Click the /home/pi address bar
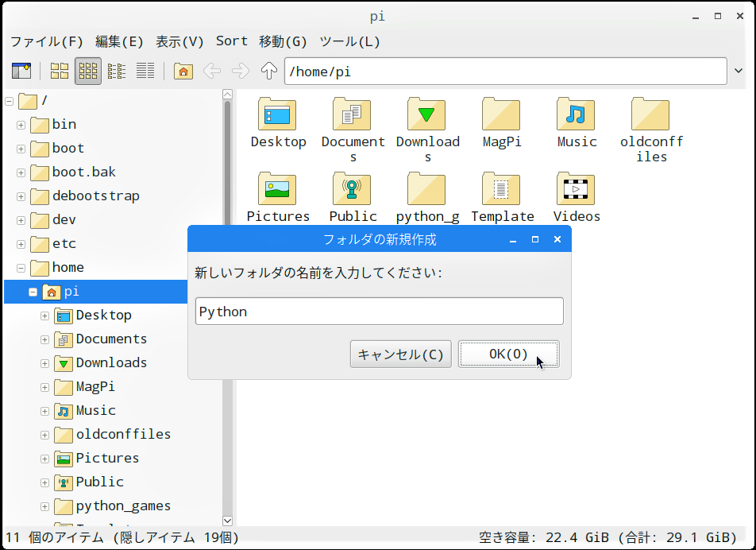Screen dimensions: 756x550 [506, 71]
